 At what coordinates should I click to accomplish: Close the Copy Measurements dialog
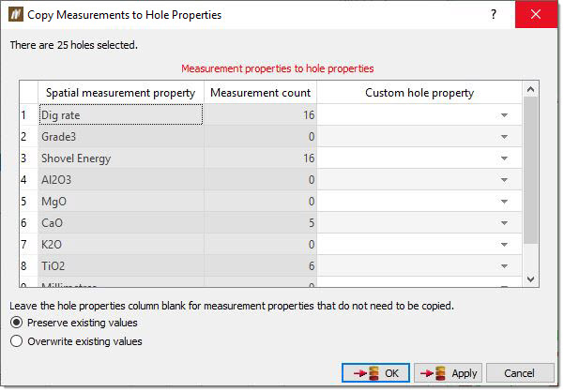(536, 14)
